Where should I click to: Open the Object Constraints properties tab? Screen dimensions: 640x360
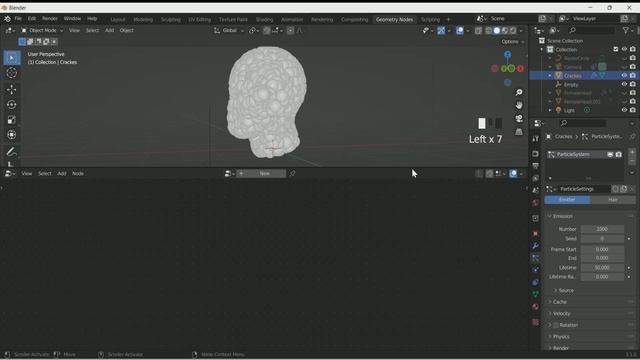(536, 282)
